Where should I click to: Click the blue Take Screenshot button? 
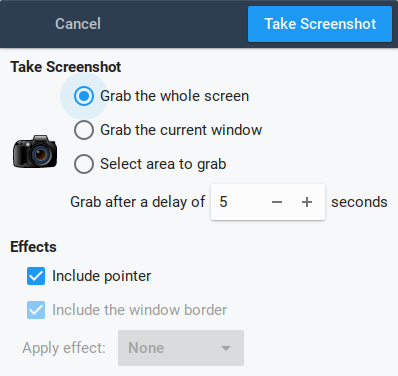coord(320,24)
